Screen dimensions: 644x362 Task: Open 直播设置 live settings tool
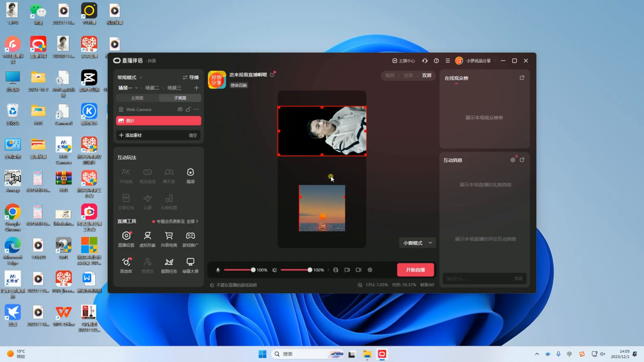tap(126, 239)
